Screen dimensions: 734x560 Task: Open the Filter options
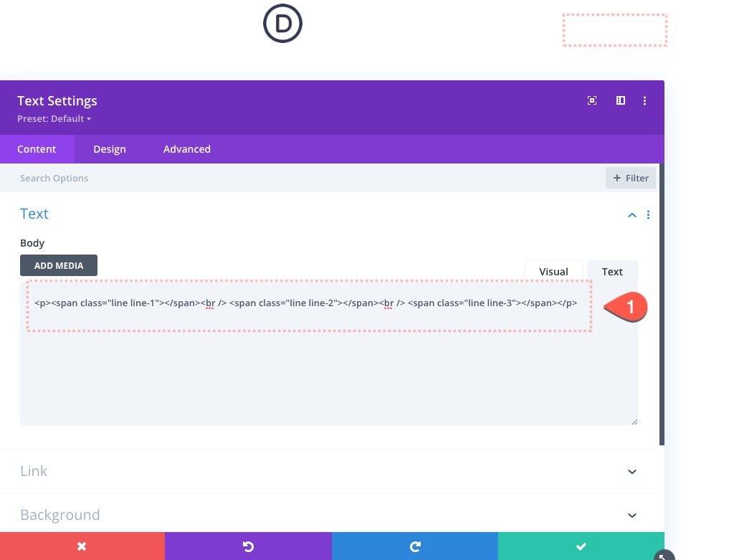tap(630, 178)
